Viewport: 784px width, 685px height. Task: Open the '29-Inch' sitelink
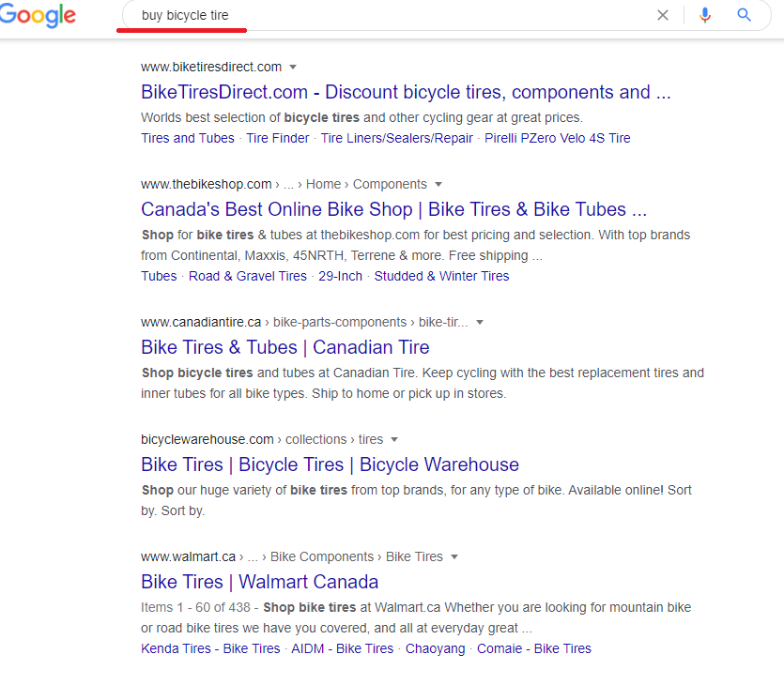click(341, 276)
